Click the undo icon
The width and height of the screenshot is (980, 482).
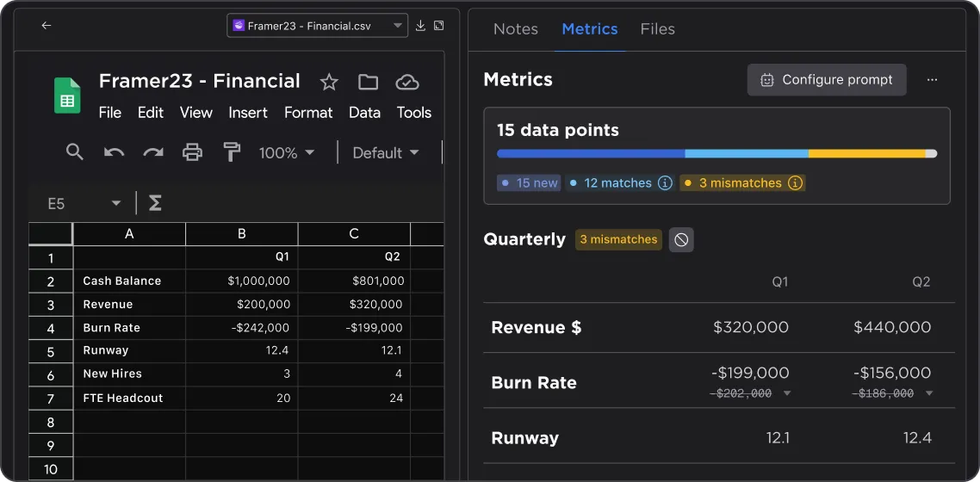pos(114,151)
